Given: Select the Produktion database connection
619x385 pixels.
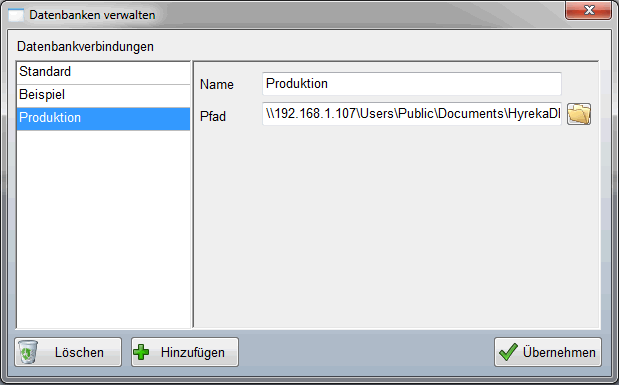Looking at the screenshot, I should [x=103, y=118].
